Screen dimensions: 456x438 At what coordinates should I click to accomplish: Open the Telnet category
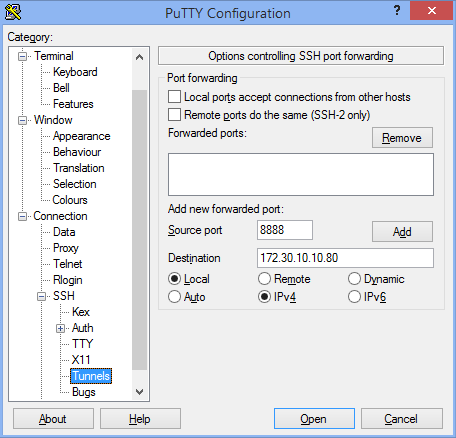coord(68,264)
